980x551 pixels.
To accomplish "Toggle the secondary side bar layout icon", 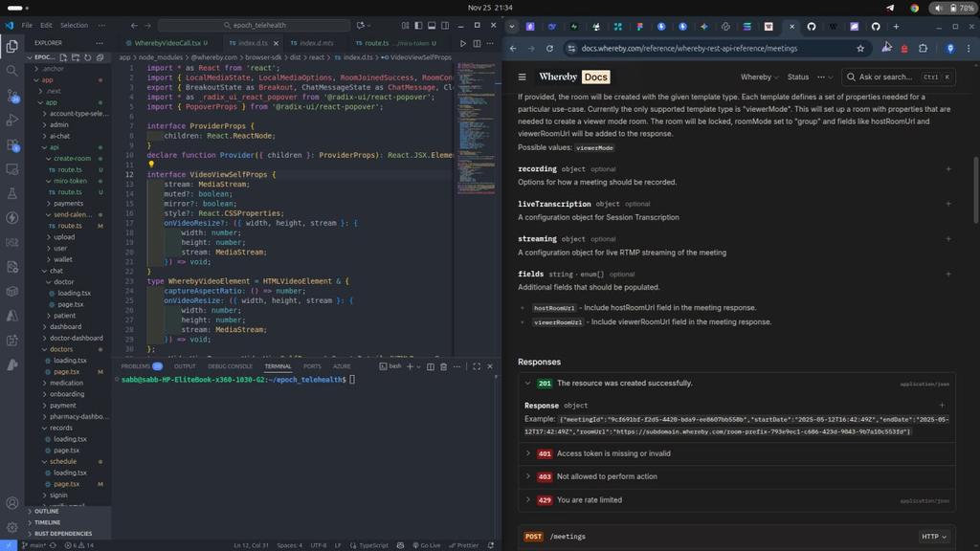I will coord(445,26).
